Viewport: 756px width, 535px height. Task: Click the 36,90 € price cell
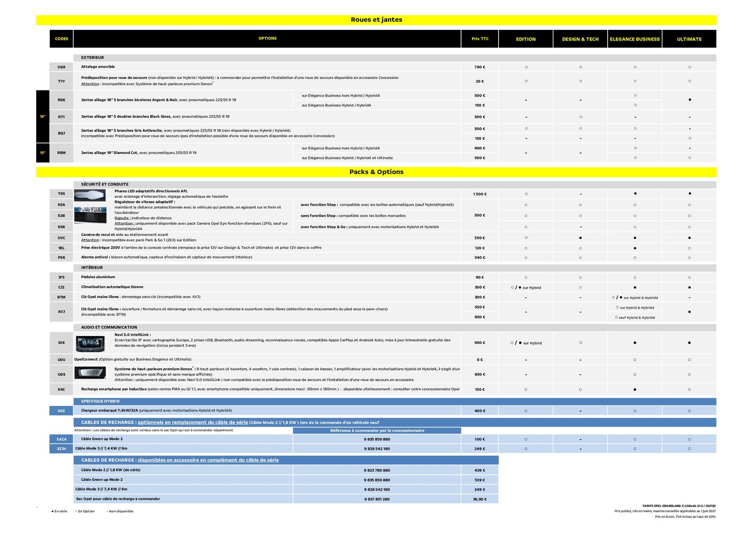tap(480, 499)
